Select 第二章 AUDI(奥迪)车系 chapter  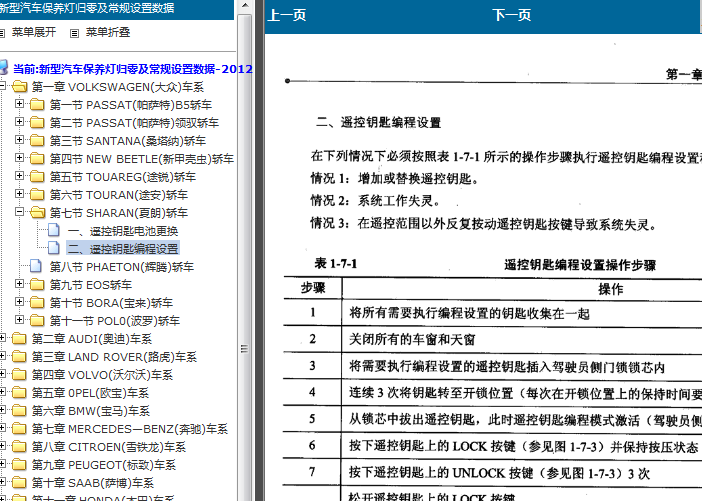[92, 339]
